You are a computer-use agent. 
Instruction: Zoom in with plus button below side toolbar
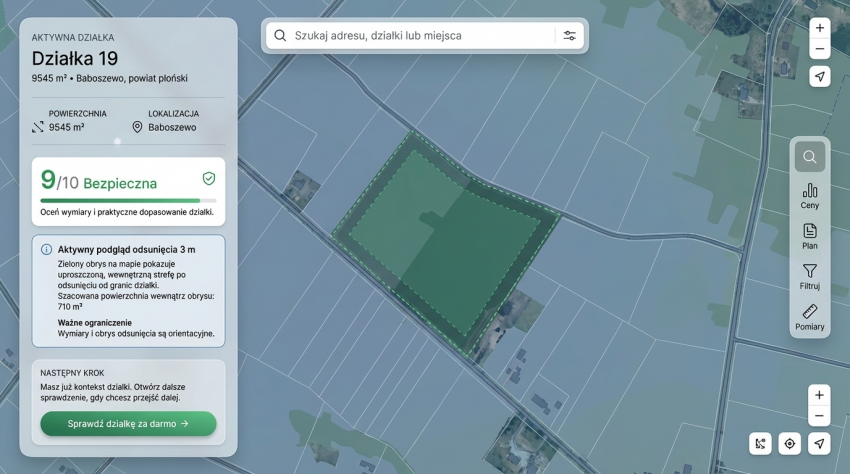pos(820,395)
